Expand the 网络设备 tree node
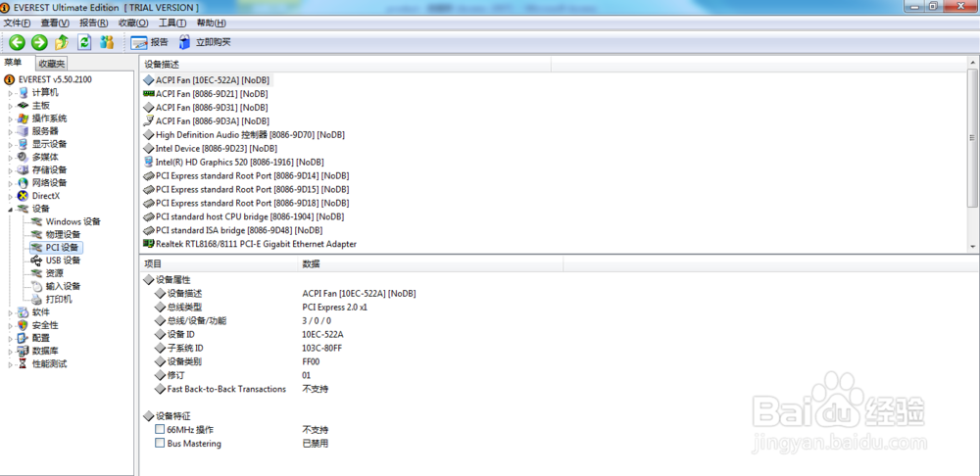The image size is (980, 476). [10, 183]
